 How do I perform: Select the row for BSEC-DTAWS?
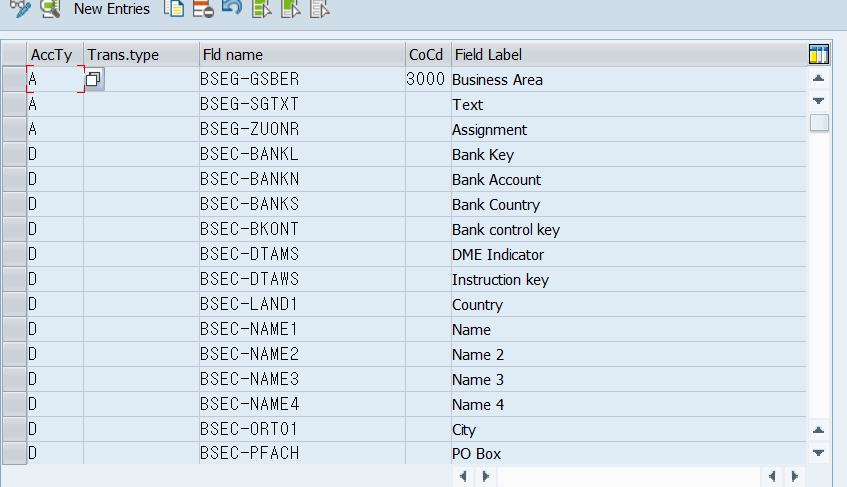pos(15,279)
